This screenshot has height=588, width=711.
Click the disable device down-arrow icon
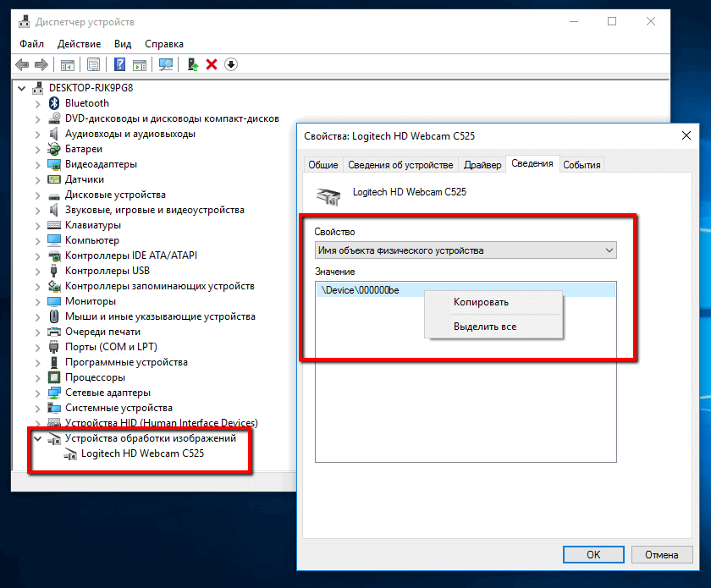231,64
